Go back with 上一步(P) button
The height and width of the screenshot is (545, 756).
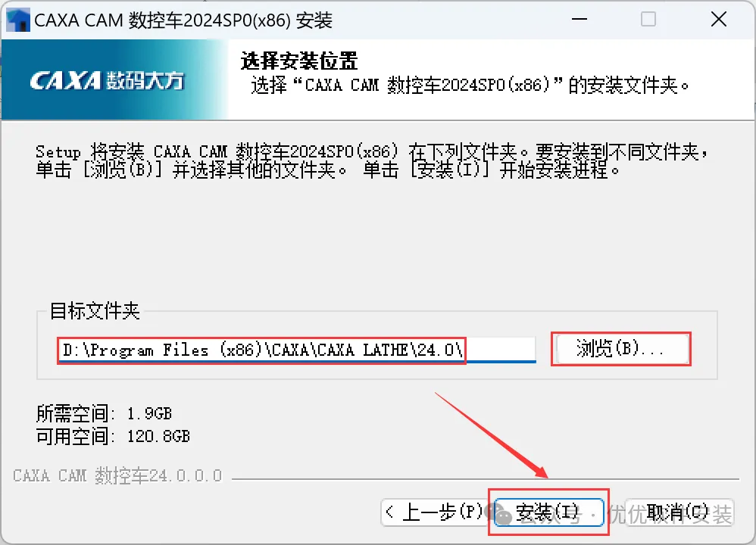(x=434, y=512)
